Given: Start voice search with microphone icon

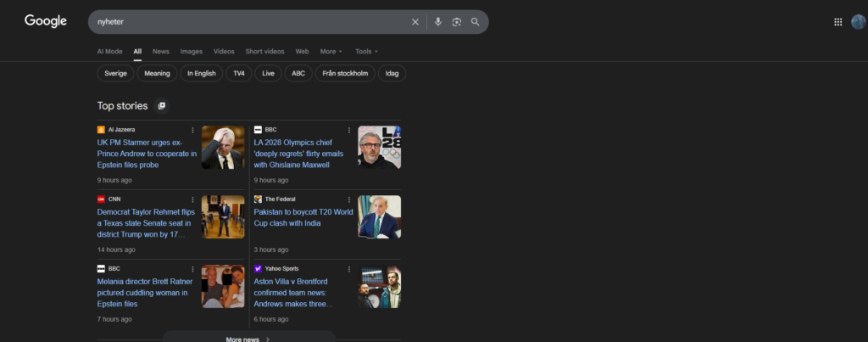Looking at the screenshot, I should (x=438, y=22).
